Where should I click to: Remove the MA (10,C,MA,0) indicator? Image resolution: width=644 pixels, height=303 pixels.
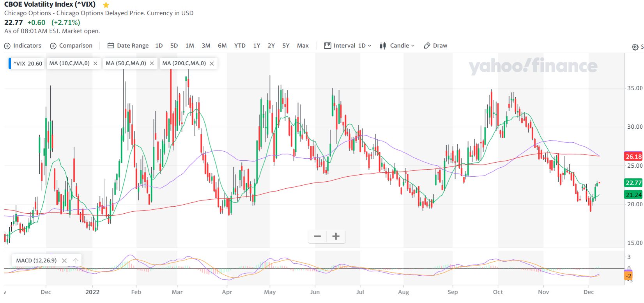[95, 64]
